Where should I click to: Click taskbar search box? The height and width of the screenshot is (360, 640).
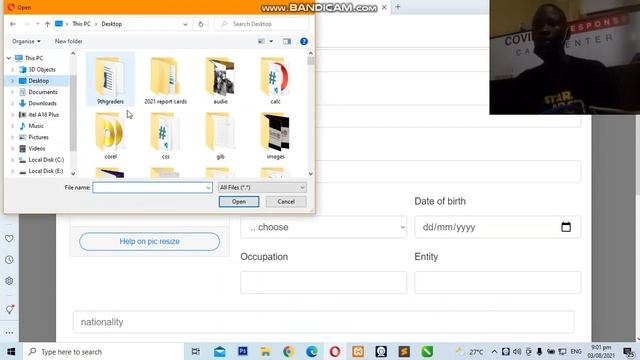click(x=103, y=351)
